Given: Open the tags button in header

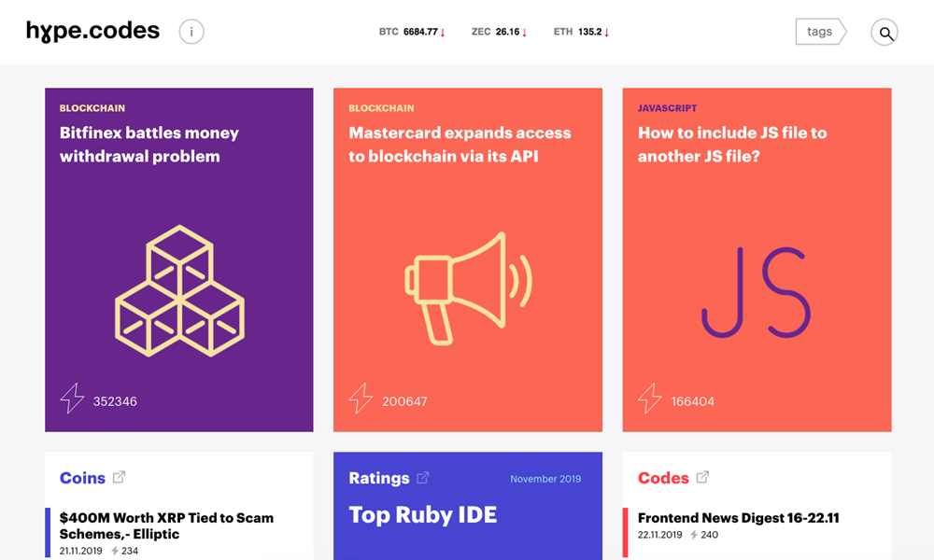Looking at the screenshot, I should [x=820, y=32].
